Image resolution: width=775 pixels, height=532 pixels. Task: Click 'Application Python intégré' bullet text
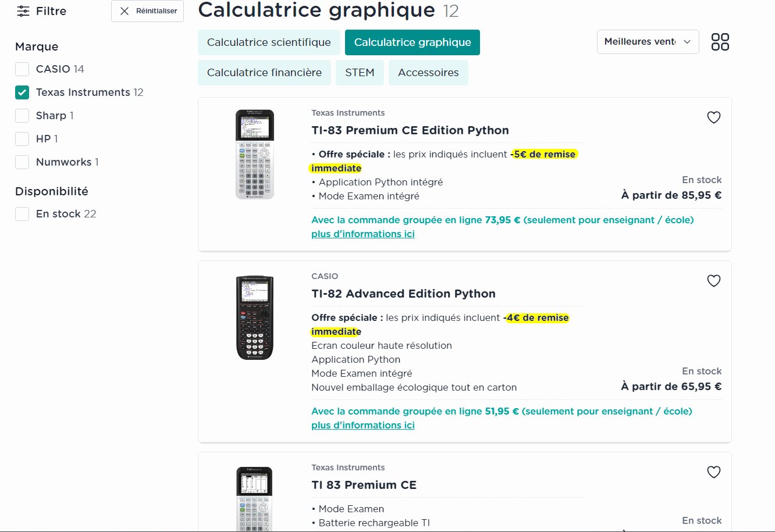pyautogui.click(x=381, y=182)
